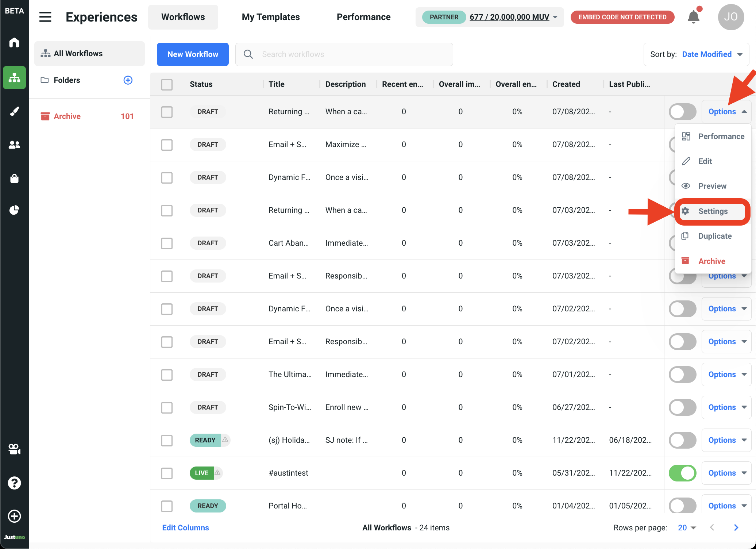The image size is (756, 549).
Task: Click the Search workflows field
Action: pyautogui.click(x=350, y=54)
